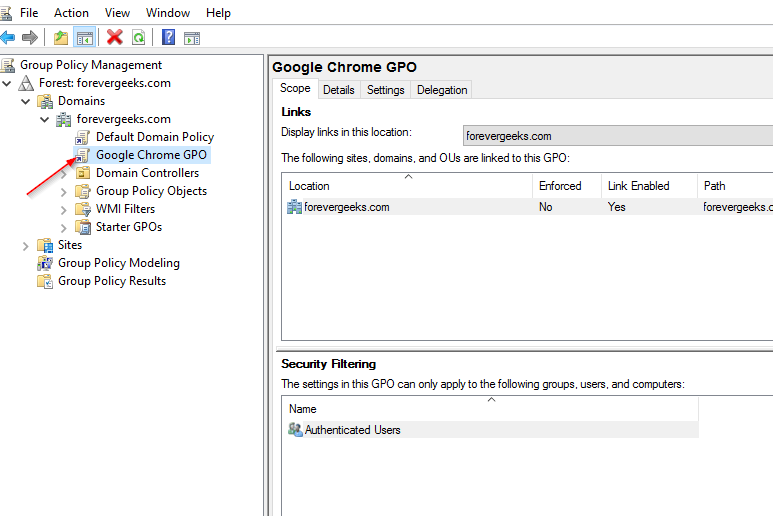Sort Security Filtering by Name column header
This screenshot has width=773, height=516.
(x=491, y=409)
